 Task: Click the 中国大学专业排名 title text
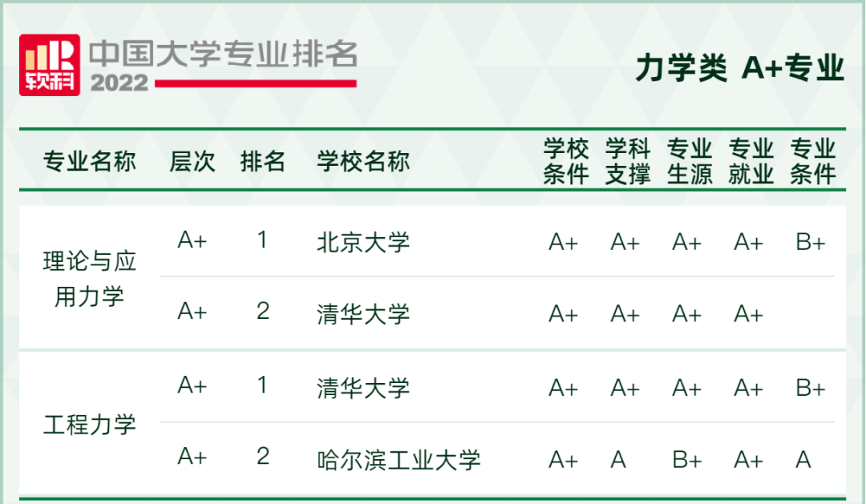[x=223, y=53]
